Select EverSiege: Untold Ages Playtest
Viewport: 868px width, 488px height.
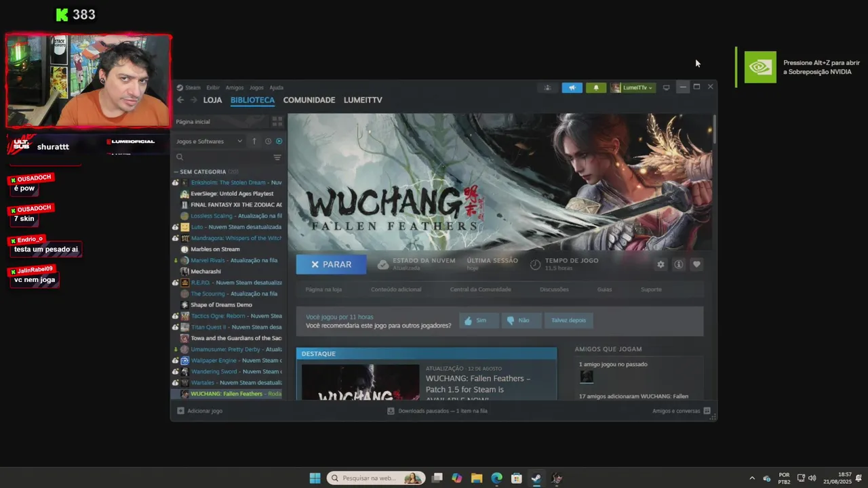(228, 193)
